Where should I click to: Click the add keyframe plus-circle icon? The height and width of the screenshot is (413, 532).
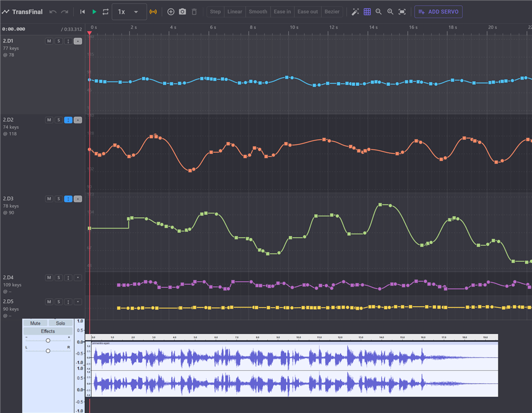coord(170,12)
